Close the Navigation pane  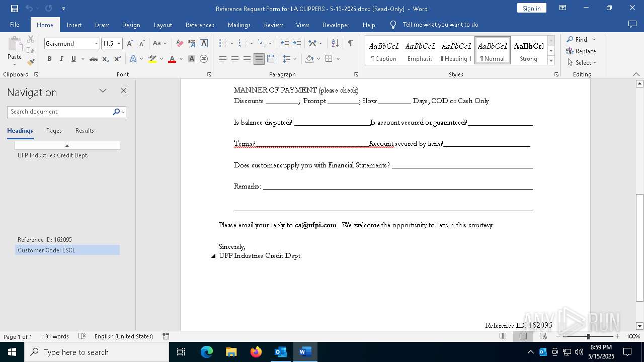tap(124, 90)
